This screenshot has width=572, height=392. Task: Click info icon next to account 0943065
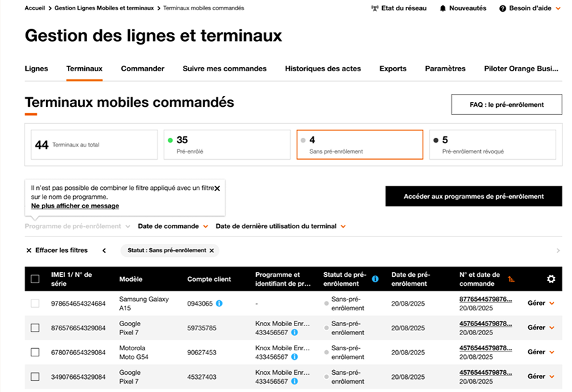(219, 303)
